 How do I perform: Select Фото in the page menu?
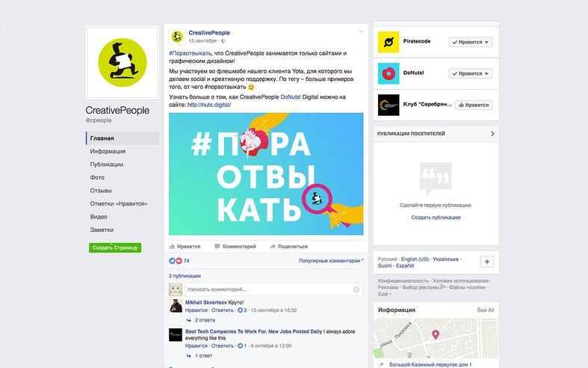coord(97,177)
